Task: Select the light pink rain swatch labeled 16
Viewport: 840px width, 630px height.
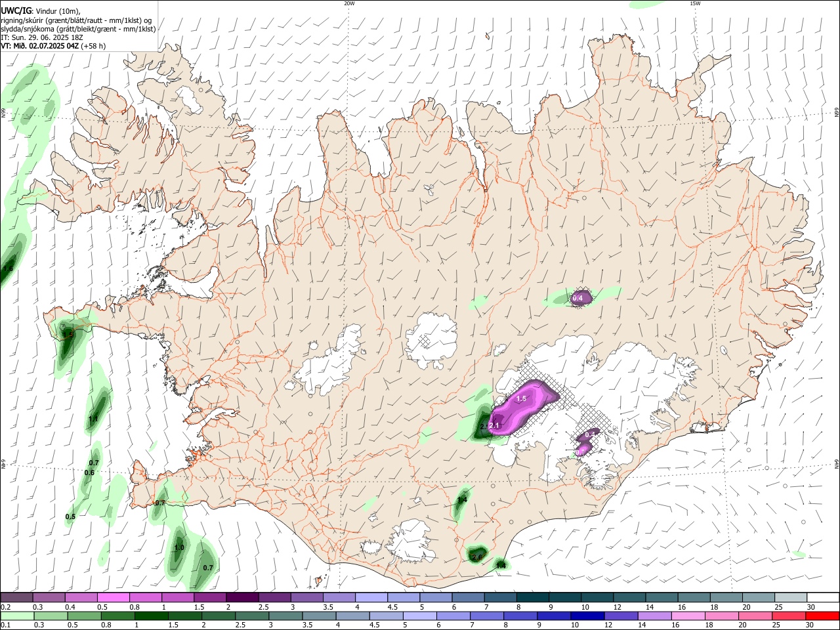Action: [x=688, y=616]
